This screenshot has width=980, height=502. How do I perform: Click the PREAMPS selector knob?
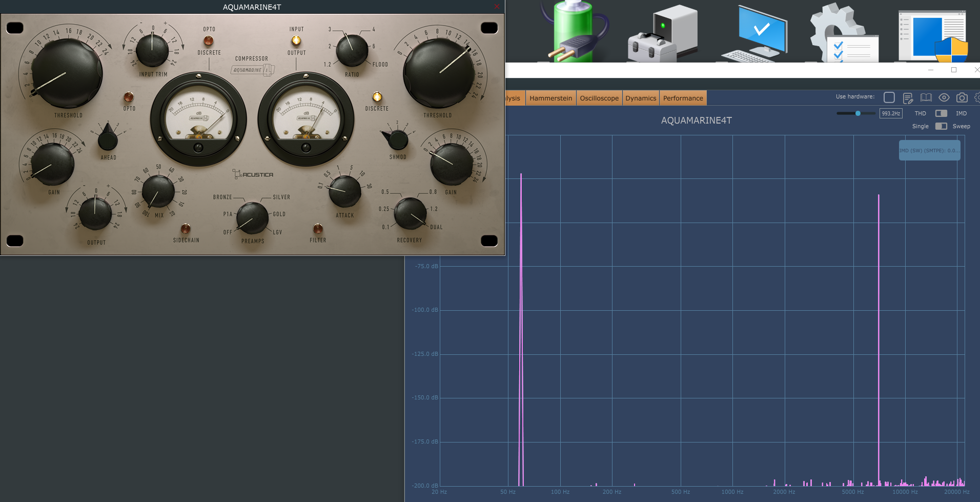252,217
